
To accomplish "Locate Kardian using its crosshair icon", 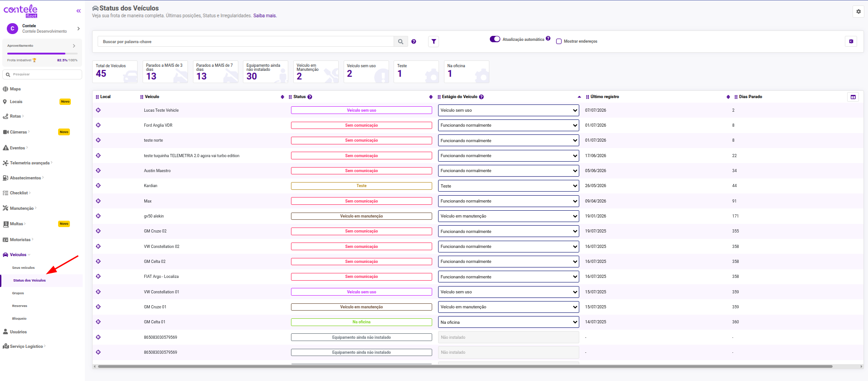I will tap(99, 186).
